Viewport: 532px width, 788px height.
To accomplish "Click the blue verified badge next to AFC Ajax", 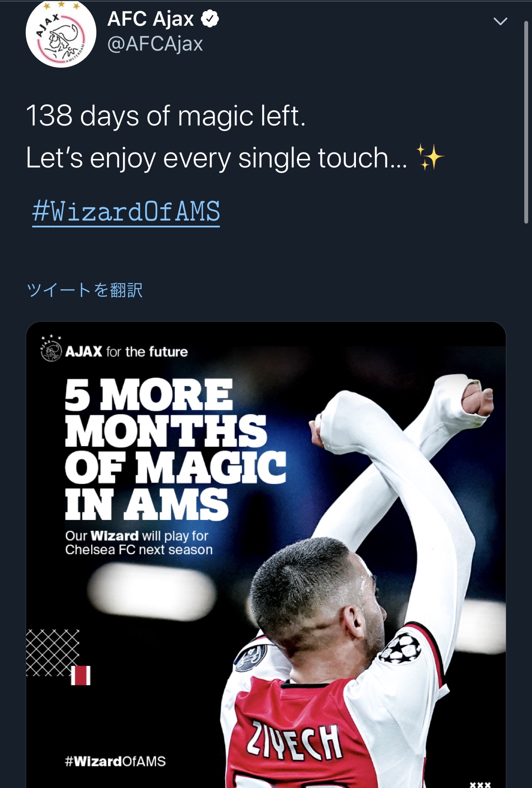I will point(210,19).
